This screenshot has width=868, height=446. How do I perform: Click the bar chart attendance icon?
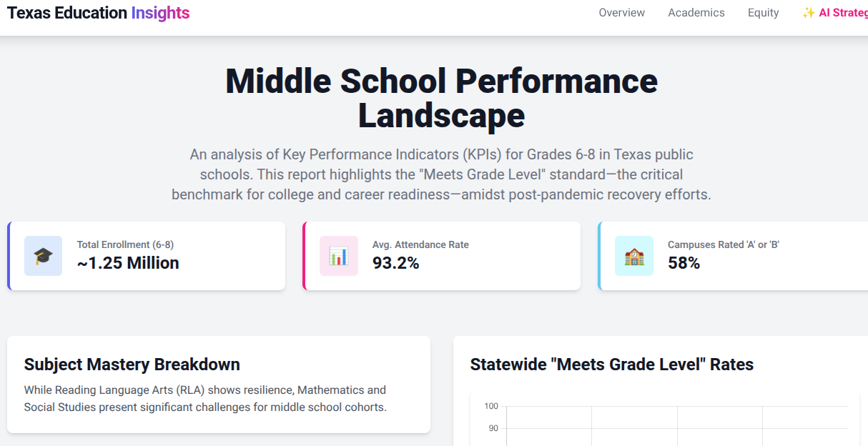point(338,256)
